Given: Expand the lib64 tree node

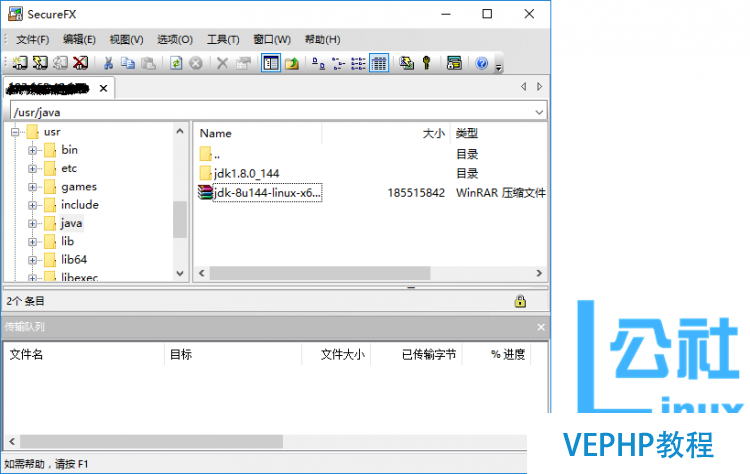Looking at the screenshot, I should click(x=32, y=260).
